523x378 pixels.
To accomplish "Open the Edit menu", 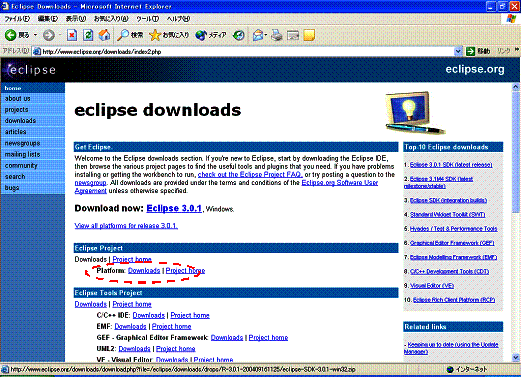I will 48,19.
